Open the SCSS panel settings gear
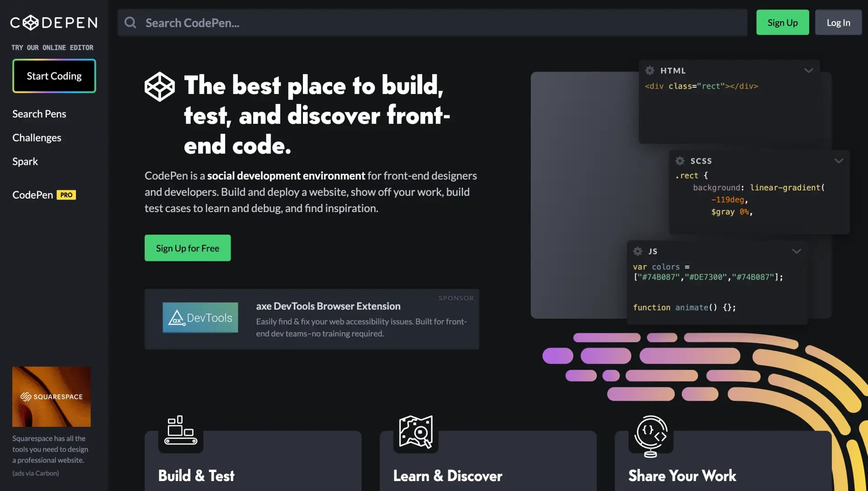 tap(680, 161)
